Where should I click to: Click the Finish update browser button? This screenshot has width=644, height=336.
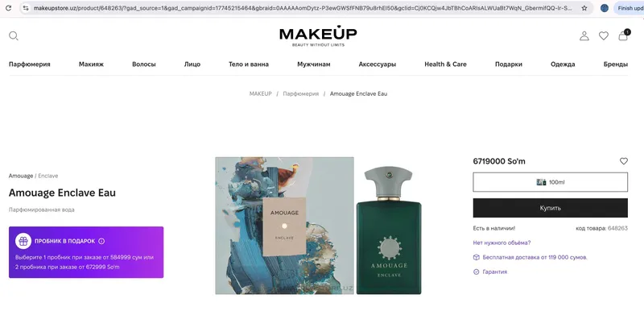click(630, 8)
